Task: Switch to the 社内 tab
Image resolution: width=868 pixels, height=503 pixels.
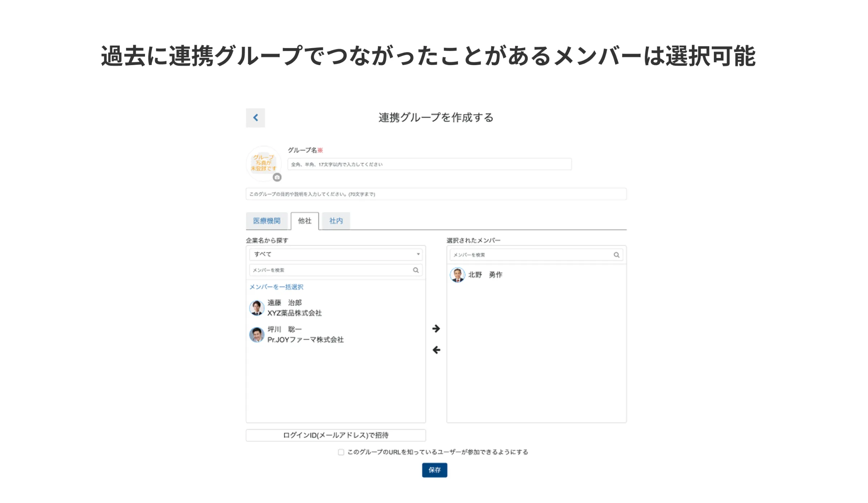Action: pos(336,221)
